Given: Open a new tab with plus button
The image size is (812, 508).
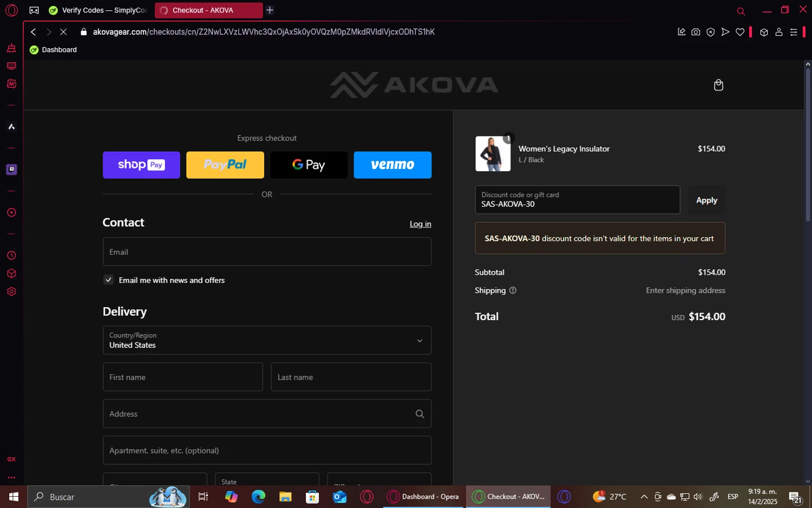Looking at the screenshot, I should 270,10.
